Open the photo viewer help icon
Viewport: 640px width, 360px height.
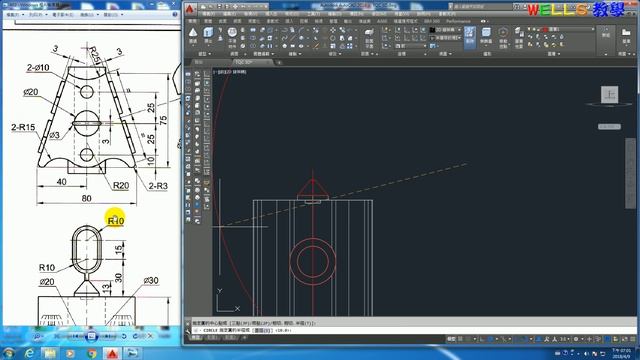(175, 14)
